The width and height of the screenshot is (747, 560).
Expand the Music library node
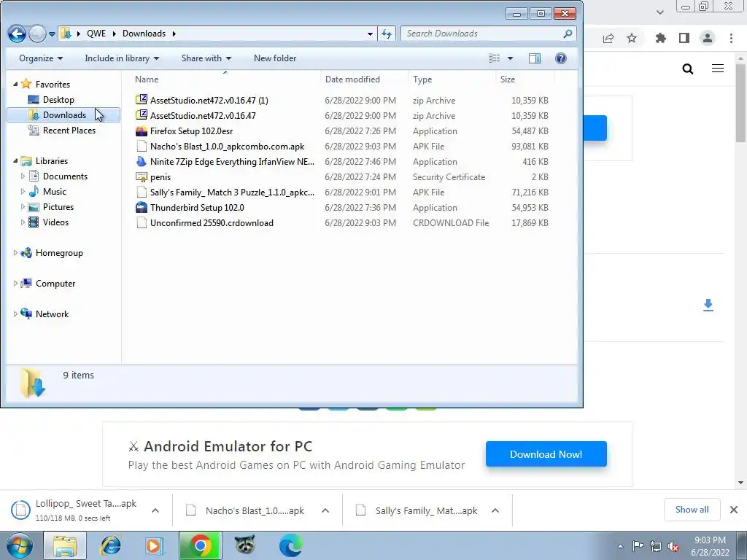23,192
